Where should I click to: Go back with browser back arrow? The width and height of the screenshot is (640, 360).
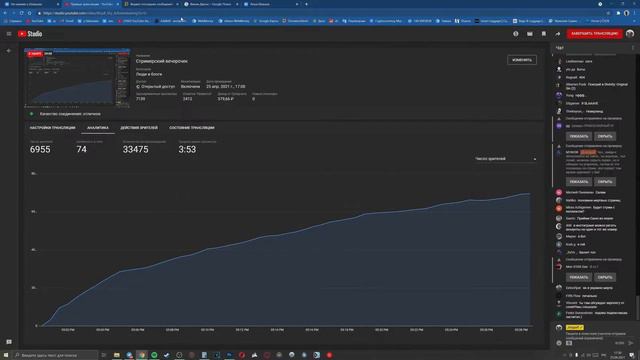click(5, 13)
